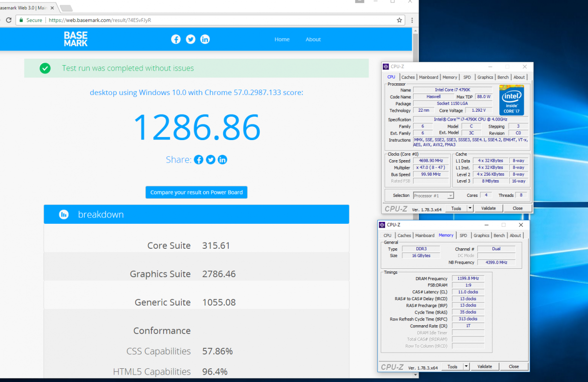The height and width of the screenshot is (382, 588).
Task: Select Graphics tab in upper CPU-Z window
Action: pos(485,77)
